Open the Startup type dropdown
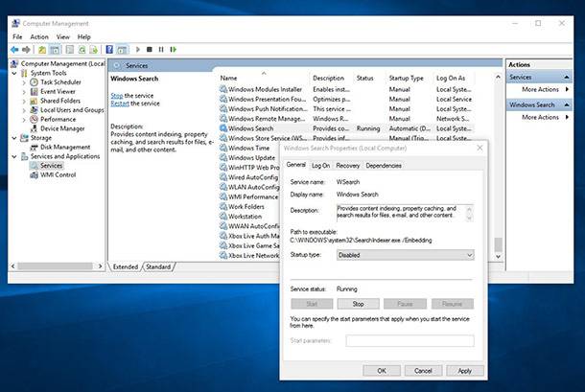 coord(405,255)
